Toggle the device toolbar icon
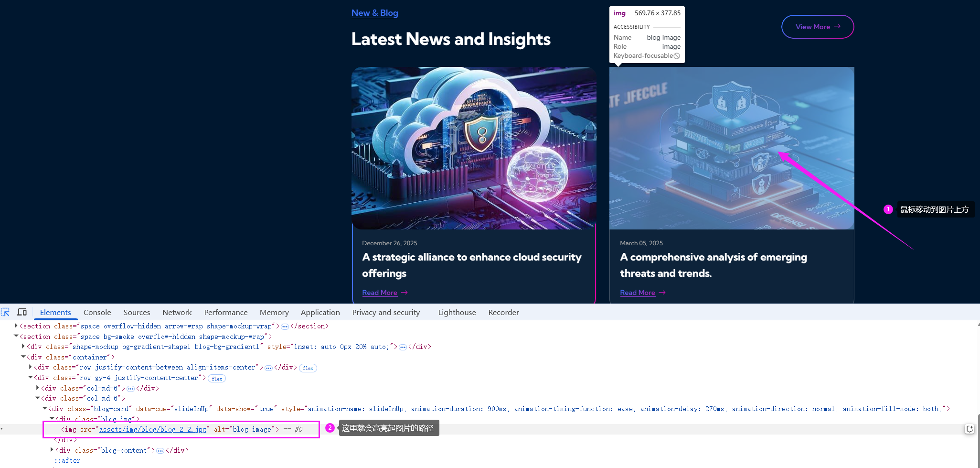Viewport: 980px width, 468px height. [x=22, y=312]
